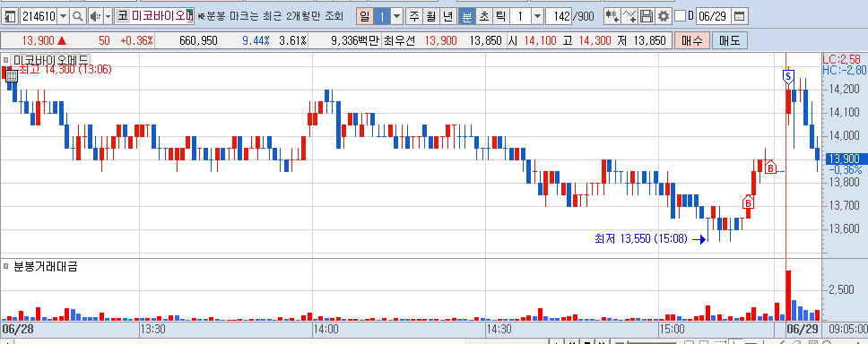The height and width of the screenshot is (344, 868).
Task: Click the stock code field 214610
Action: pos(39,17)
